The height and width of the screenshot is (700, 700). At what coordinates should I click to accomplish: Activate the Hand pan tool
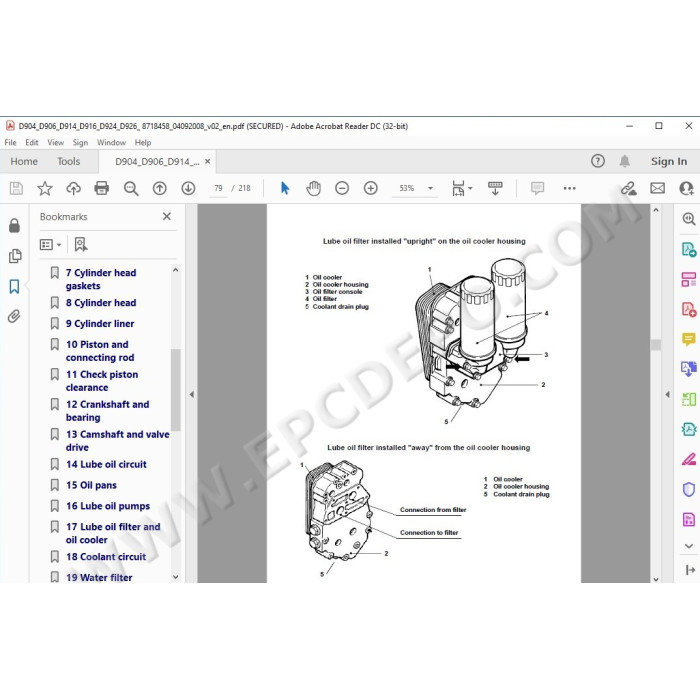click(313, 188)
